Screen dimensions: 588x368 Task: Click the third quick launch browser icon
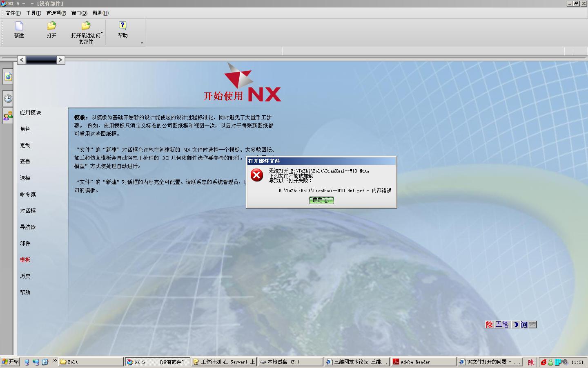pyautogui.click(x=45, y=362)
